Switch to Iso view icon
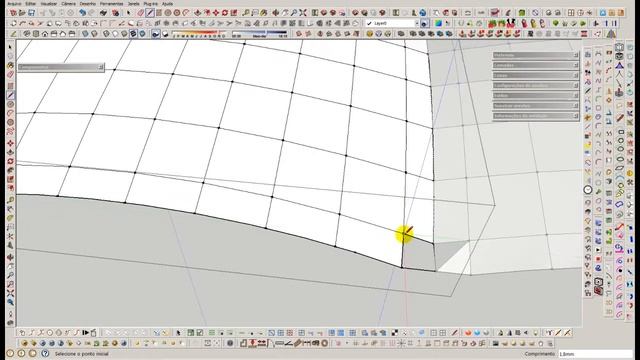The height and width of the screenshot is (360, 640). click(26, 34)
